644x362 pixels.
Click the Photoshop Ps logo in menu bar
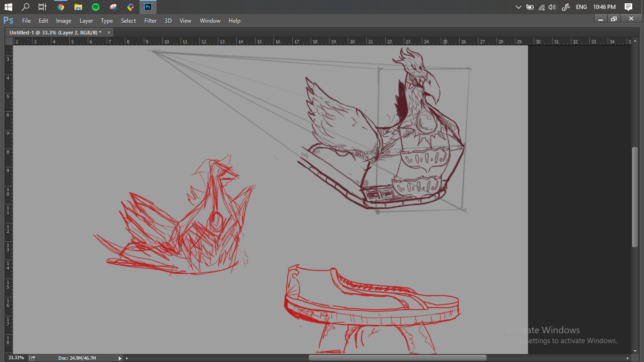pos(8,20)
